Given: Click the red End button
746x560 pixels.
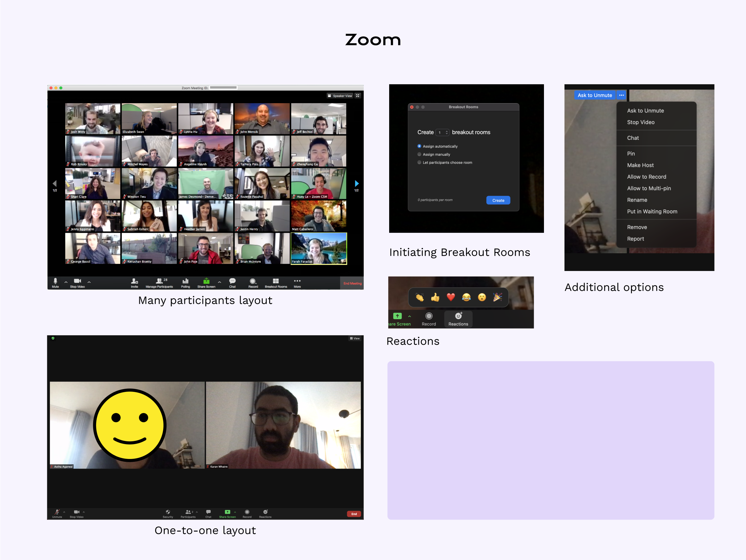Looking at the screenshot, I should pyautogui.click(x=354, y=514).
